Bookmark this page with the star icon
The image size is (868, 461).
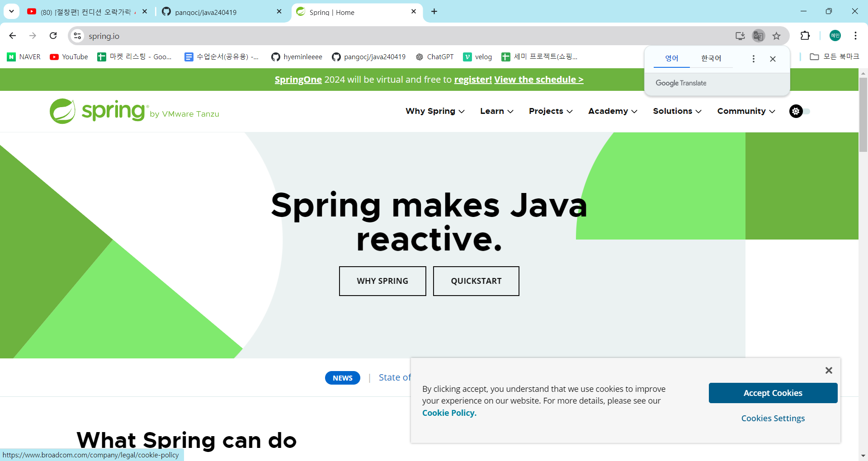tap(776, 36)
